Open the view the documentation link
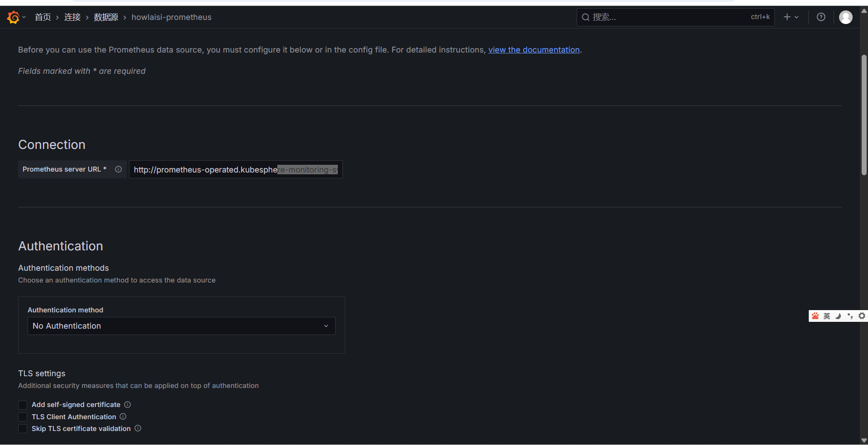Screen dimensions: 868x445 pos(534,50)
